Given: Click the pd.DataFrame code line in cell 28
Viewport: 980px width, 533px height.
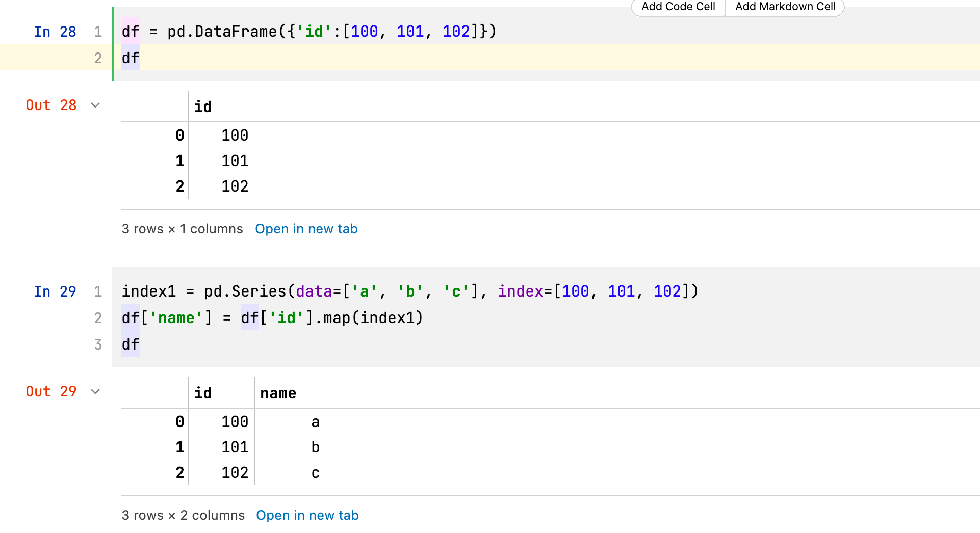Looking at the screenshot, I should coord(308,32).
